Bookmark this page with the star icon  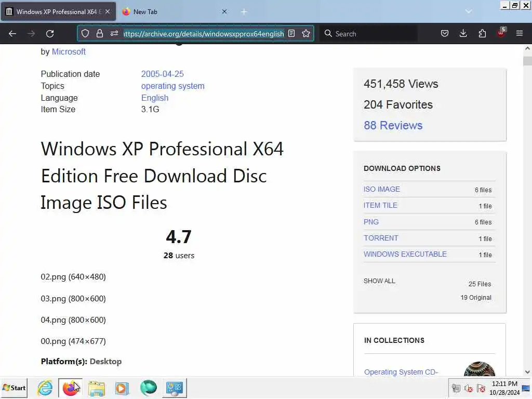coord(306,34)
